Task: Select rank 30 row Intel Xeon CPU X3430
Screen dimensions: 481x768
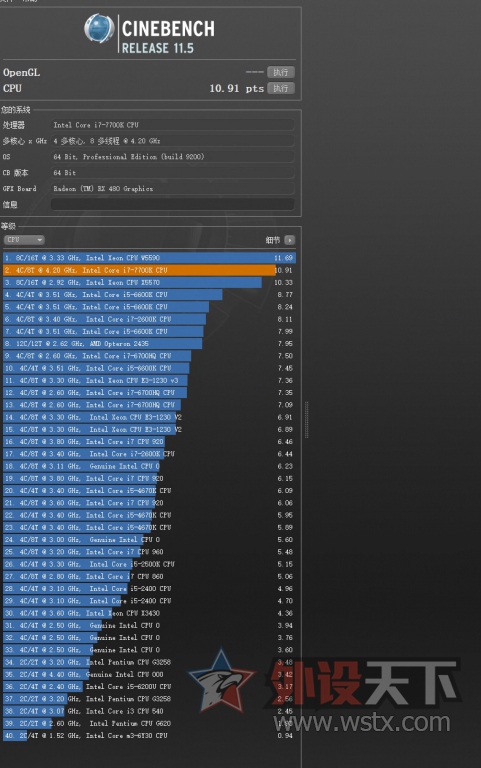Action: [x=149, y=613]
